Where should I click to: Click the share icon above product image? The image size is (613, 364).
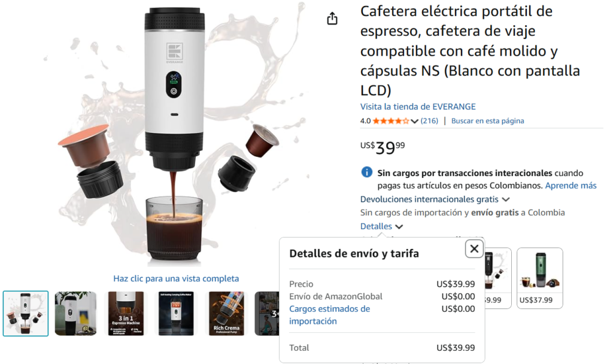[332, 19]
